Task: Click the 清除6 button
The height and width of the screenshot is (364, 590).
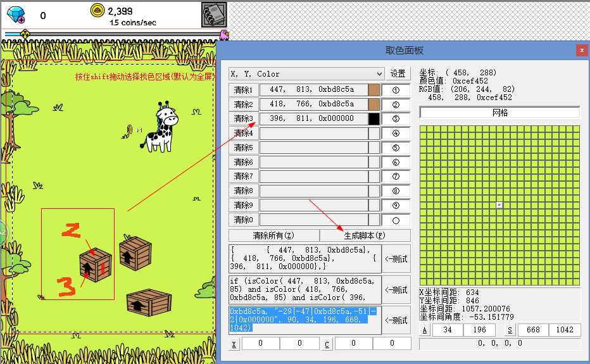Action: (244, 162)
